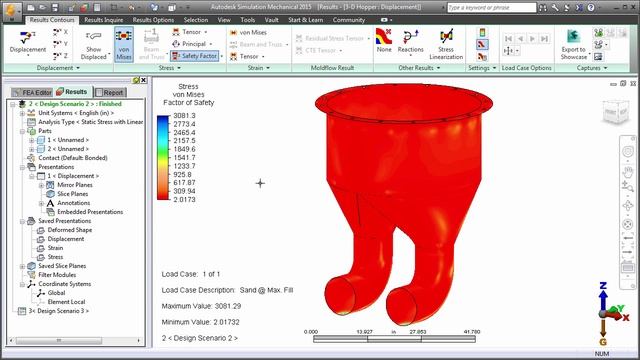The width and height of the screenshot is (640, 360).
Task: Click Export to Showcase
Action: [x=573, y=44]
